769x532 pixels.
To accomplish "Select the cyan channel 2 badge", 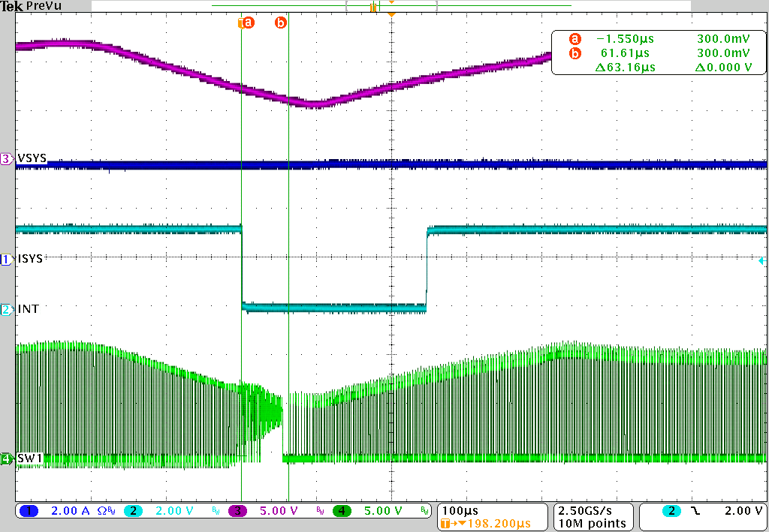I will click(133, 511).
